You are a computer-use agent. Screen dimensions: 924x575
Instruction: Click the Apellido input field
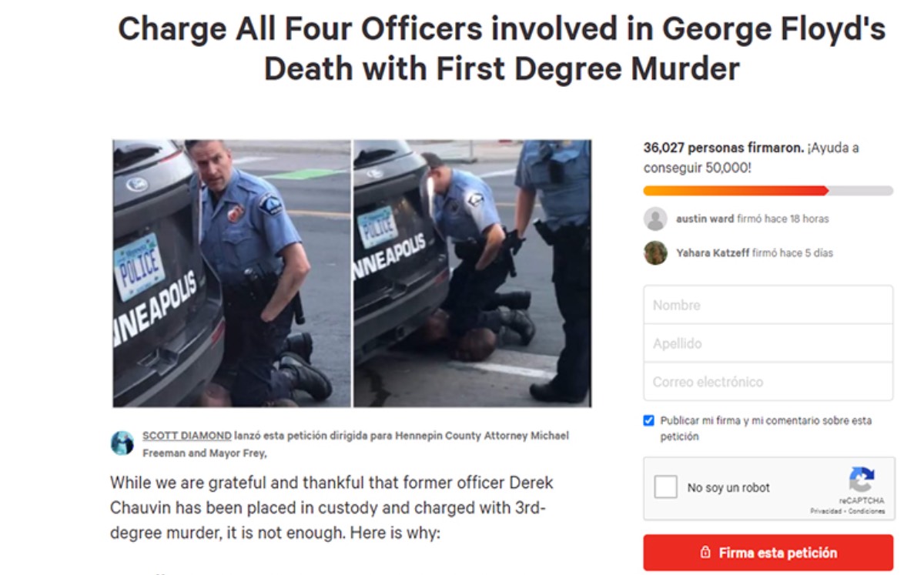click(768, 343)
